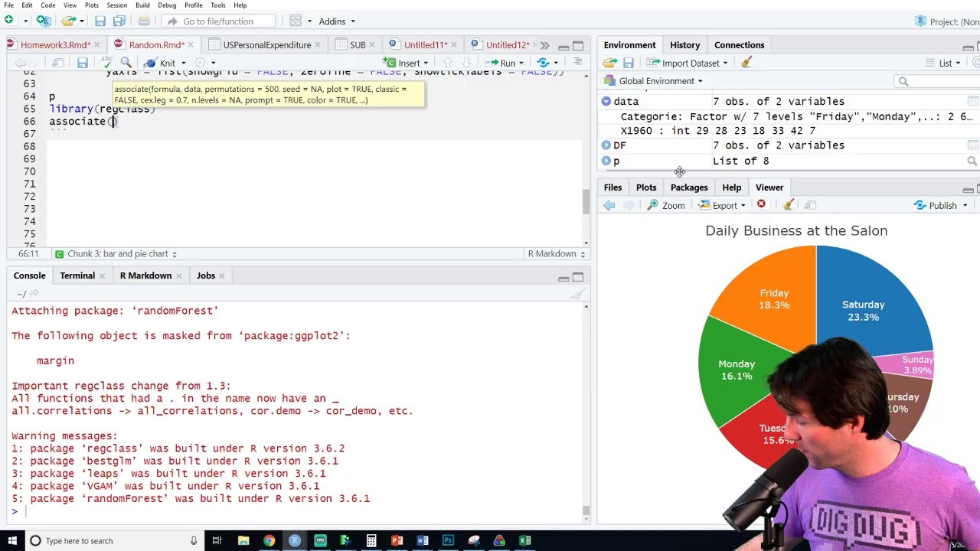
Task: Save workspace in the Environment pane
Action: point(628,63)
